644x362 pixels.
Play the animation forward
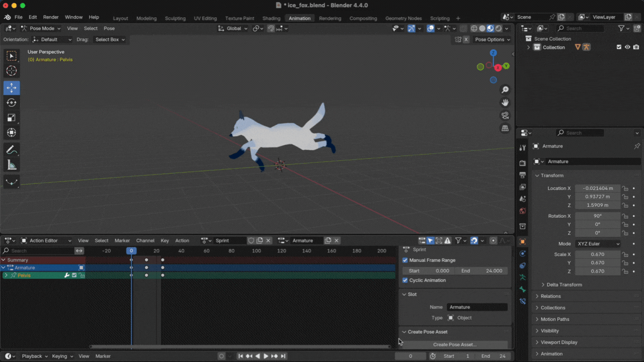tap(266, 356)
